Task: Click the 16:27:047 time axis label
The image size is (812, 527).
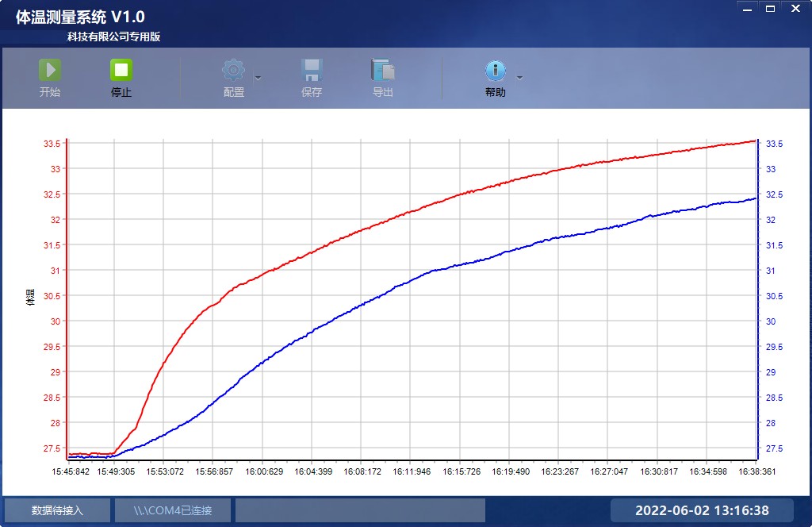Action: (x=609, y=471)
